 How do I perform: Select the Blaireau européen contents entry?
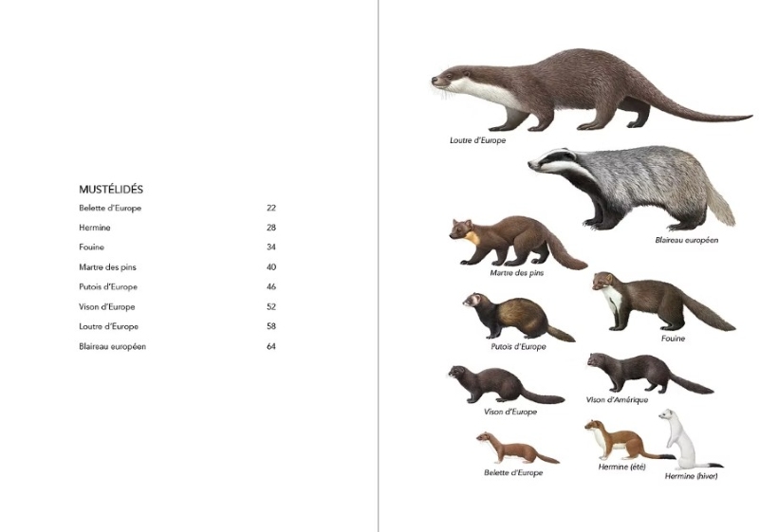coord(112,346)
